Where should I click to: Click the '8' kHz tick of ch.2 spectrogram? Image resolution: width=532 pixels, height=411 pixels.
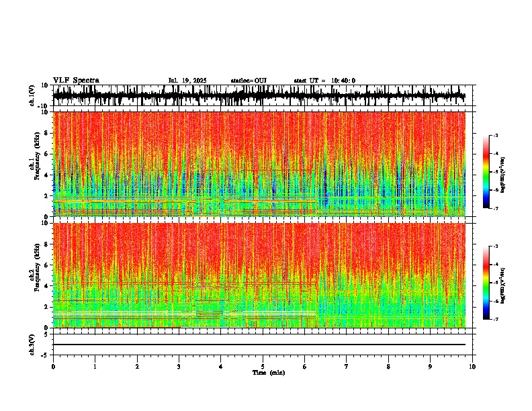[x=47, y=244]
